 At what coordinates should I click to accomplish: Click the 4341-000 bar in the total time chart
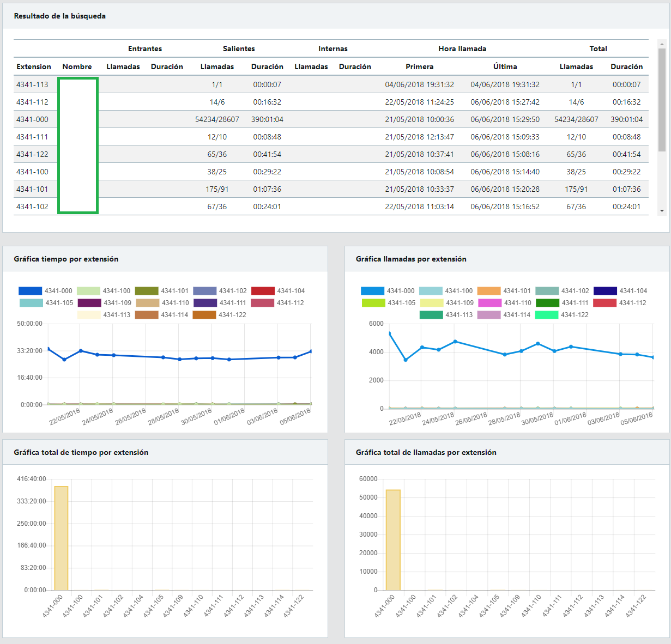pyautogui.click(x=61, y=538)
